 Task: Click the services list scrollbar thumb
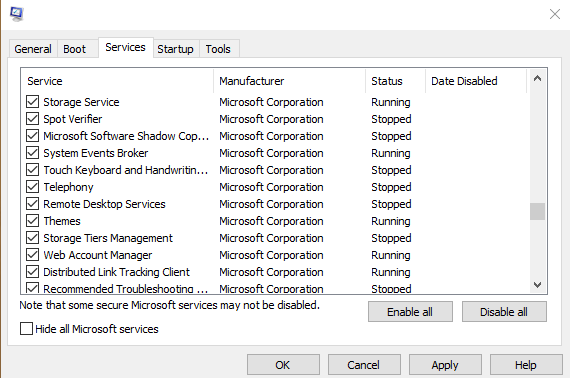click(x=537, y=212)
